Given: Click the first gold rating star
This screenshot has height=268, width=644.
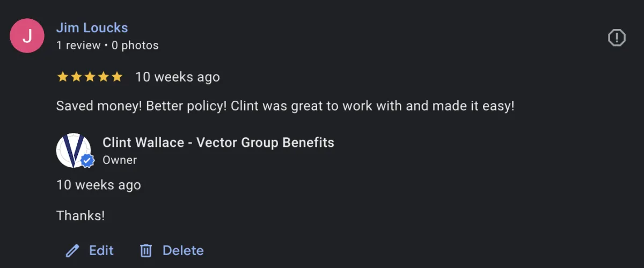Looking at the screenshot, I should click(63, 77).
